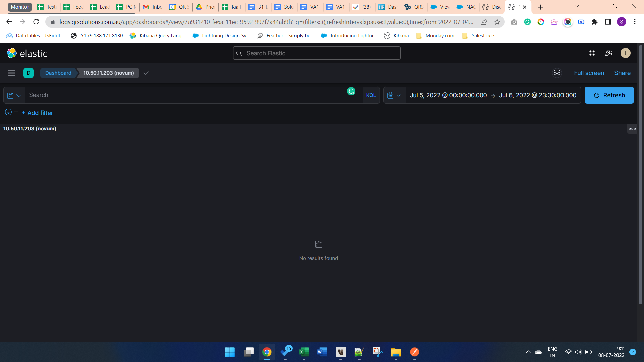The height and width of the screenshot is (362, 644).
Task: Open the filter options circle menu
Action: point(8,112)
